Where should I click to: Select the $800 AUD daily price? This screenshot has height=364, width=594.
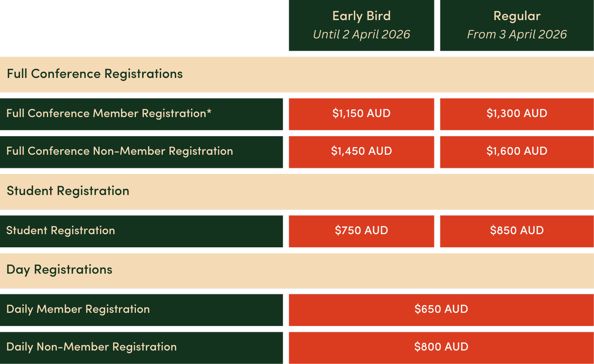click(441, 348)
